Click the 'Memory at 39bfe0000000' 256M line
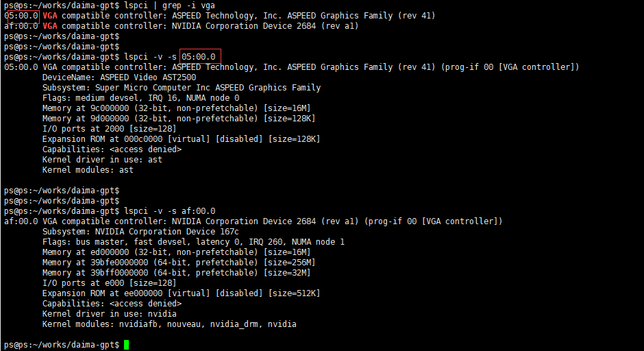This screenshot has height=351, width=644. (x=179, y=263)
